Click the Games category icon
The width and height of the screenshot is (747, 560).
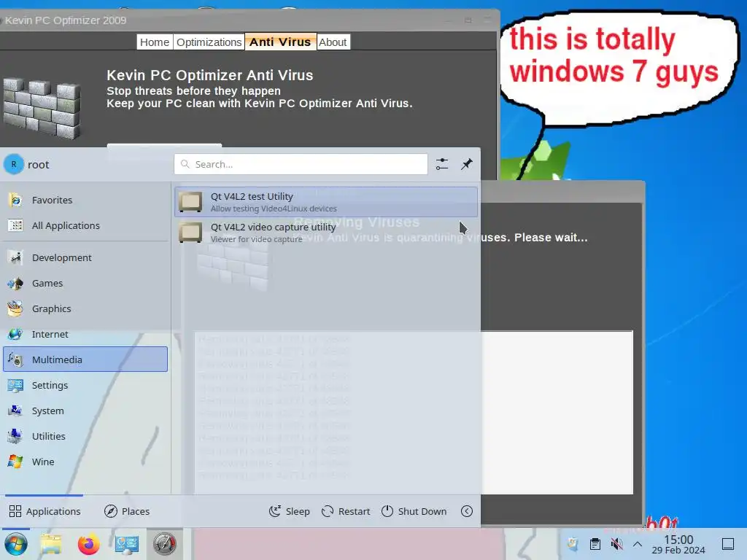[x=15, y=284]
